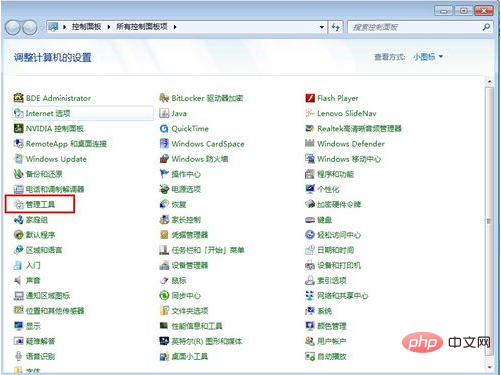Viewport: 501px width, 375px height.
Task: Open the 桌面小工具 link
Action: tap(190, 356)
